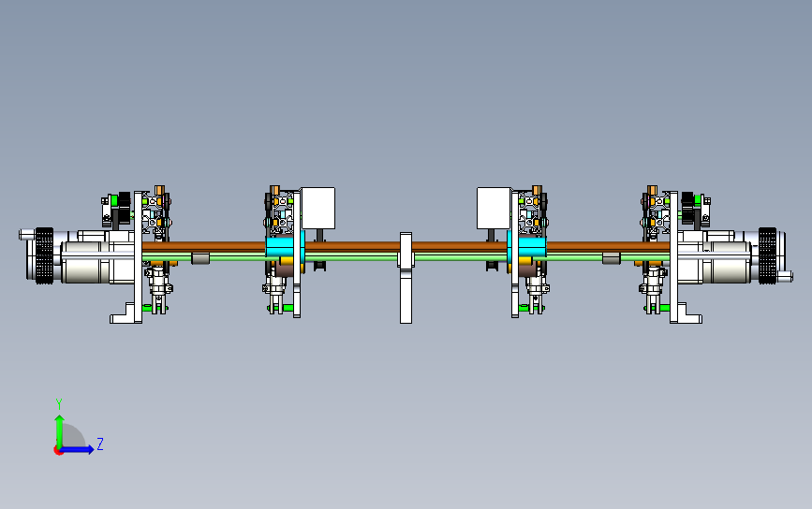Viewport: 812px width, 509px height.
Task: Select the white center support bracket
Action: tap(406, 278)
